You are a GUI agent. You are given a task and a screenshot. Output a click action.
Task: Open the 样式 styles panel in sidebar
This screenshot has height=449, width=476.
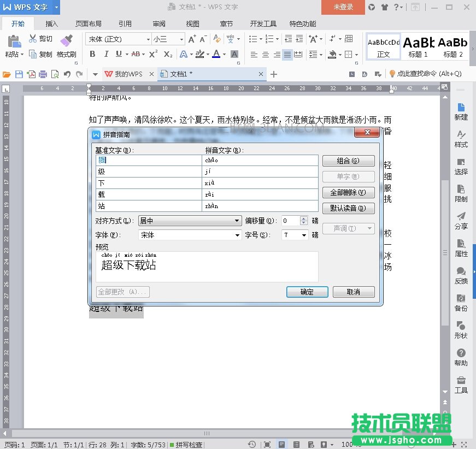coord(461,139)
